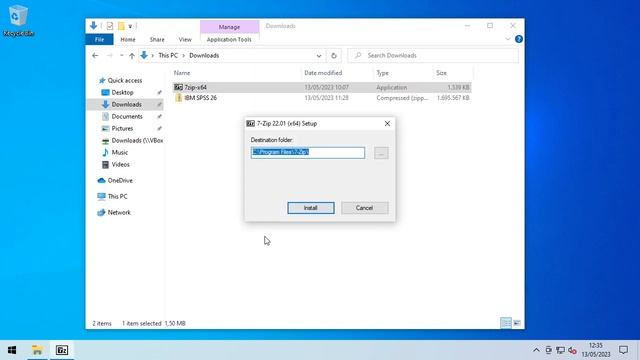
Task: Open the Share ribbon tab
Action: (x=157, y=40)
